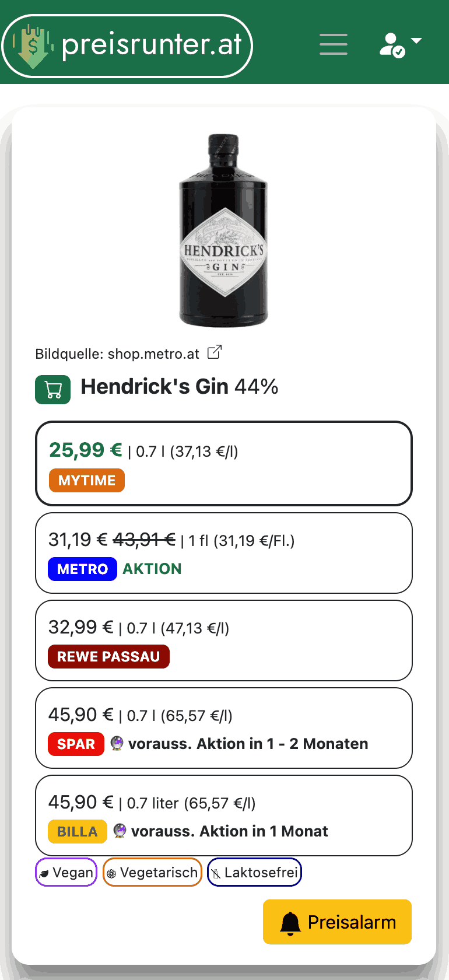This screenshot has height=980, width=449.
Task: Expand the user account dropdown
Action: tap(400, 44)
